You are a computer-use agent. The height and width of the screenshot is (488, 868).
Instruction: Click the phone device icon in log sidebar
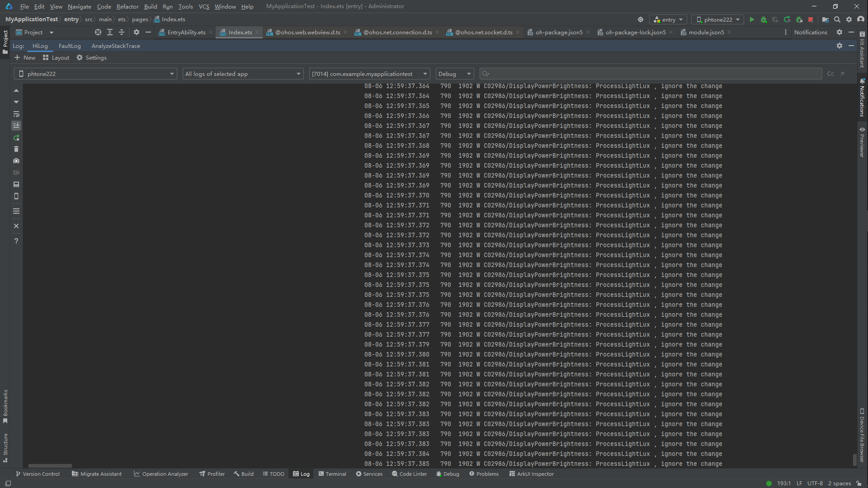pyautogui.click(x=16, y=196)
